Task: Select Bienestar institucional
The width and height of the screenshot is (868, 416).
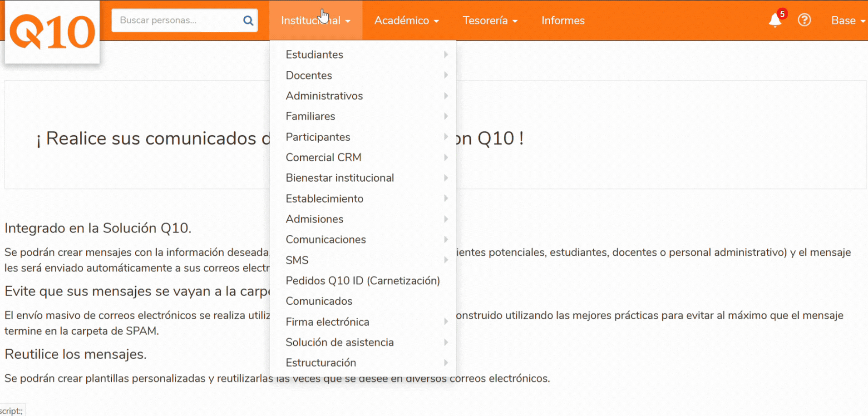Action: click(x=363, y=178)
